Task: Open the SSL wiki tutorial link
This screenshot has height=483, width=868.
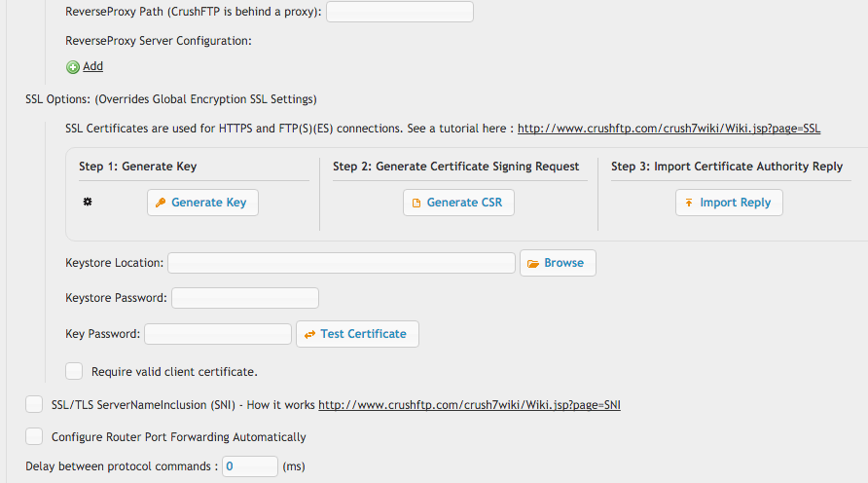Action: pos(669,128)
